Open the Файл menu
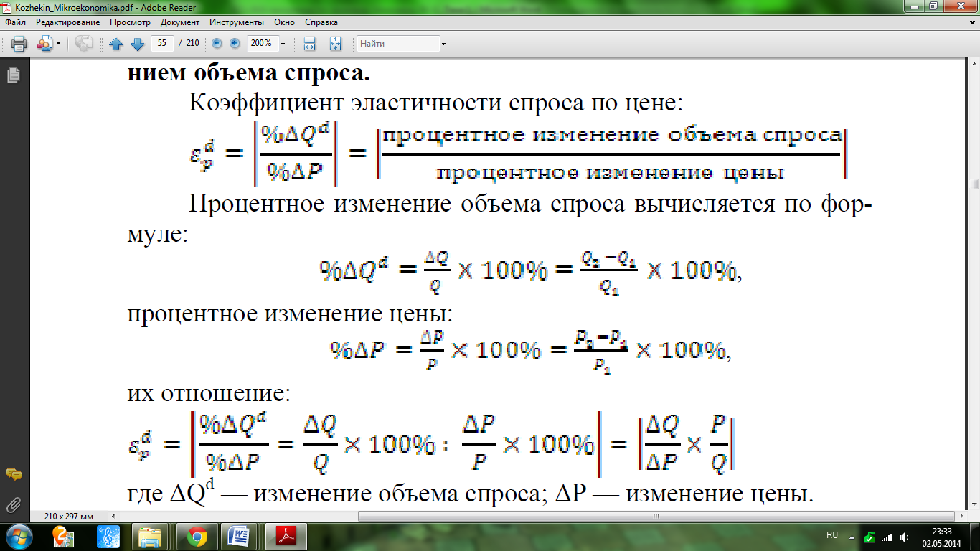The image size is (980, 551). click(15, 22)
